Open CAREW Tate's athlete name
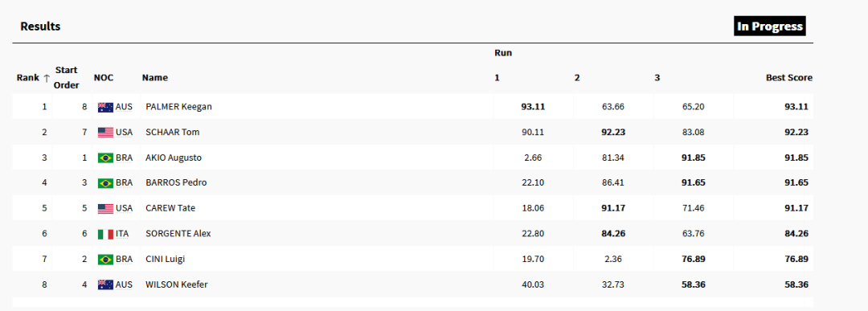The image size is (868, 311). coord(170,208)
